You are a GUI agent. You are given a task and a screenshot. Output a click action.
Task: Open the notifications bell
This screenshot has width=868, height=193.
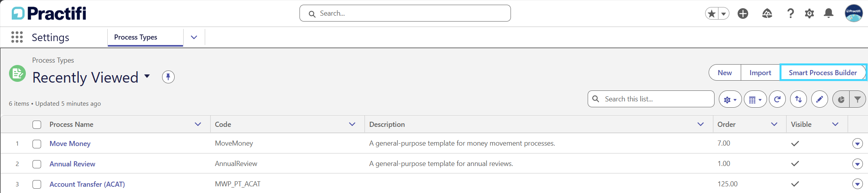pyautogui.click(x=828, y=14)
